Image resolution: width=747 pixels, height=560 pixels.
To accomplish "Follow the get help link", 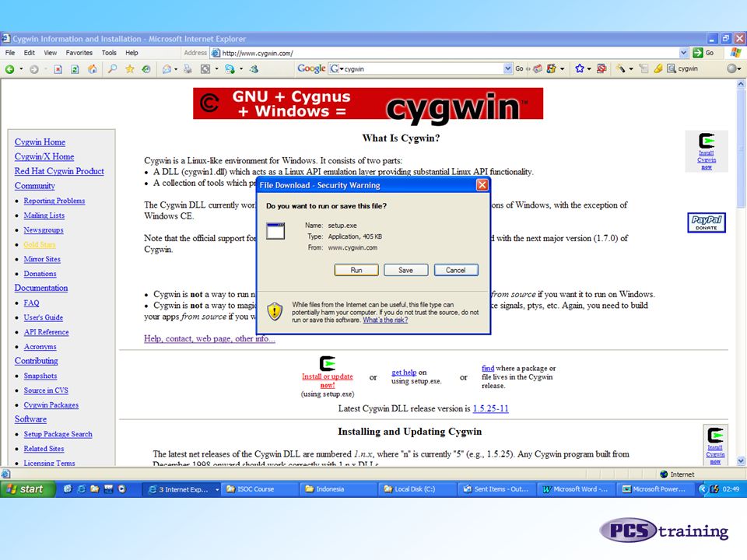I will [x=404, y=373].
